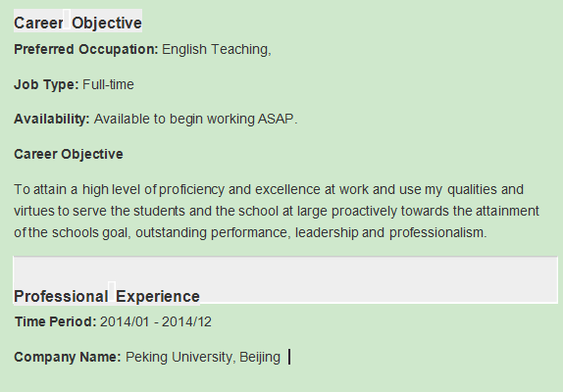Click the Full-time value text
Screen dimensions: 563x392
(108, 84)
